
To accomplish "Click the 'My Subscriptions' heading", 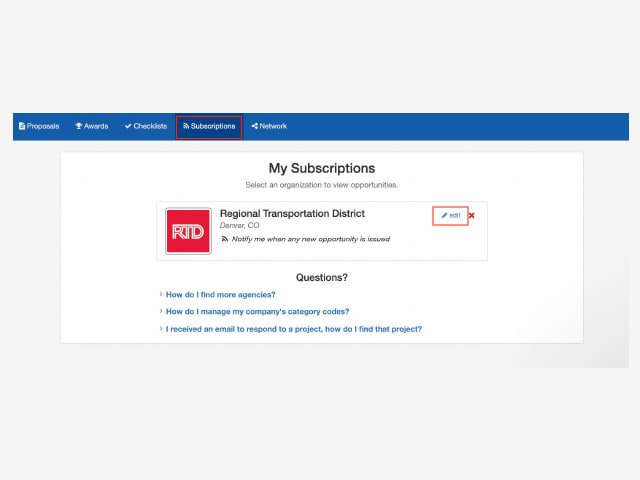I will click(x=322, y=168).
